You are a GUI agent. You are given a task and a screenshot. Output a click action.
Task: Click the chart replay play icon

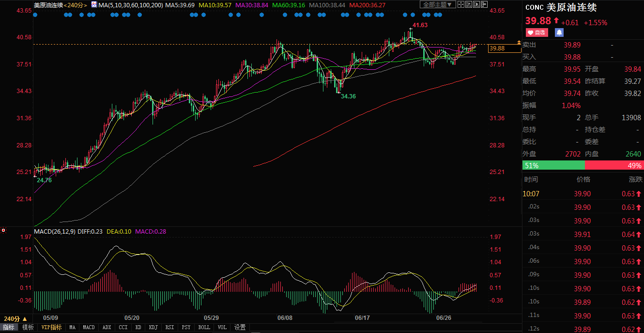pos(476,5)
